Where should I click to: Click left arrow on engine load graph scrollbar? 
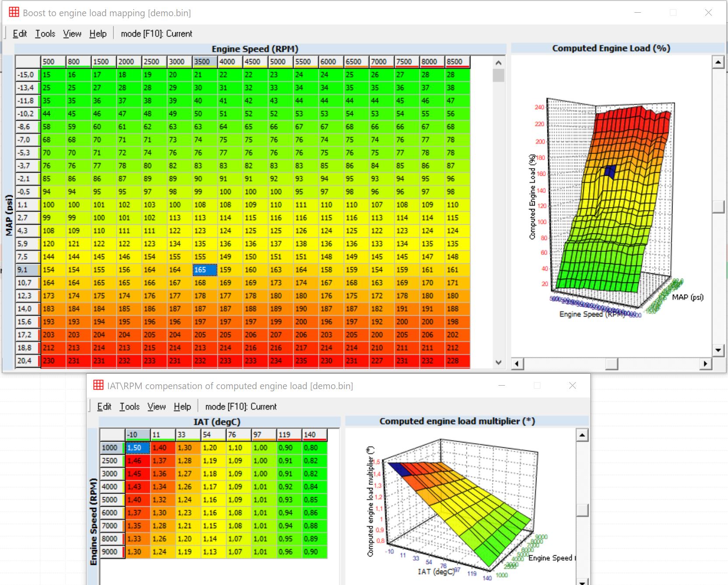(x=517, y=364)
